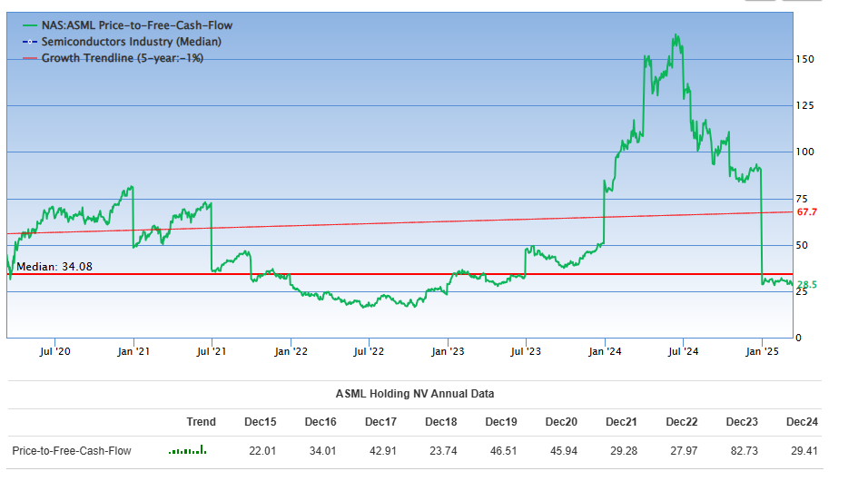Select the Dec16 column header
The width and height of the screenshot is (868, 481).
(x=321, y=422)
